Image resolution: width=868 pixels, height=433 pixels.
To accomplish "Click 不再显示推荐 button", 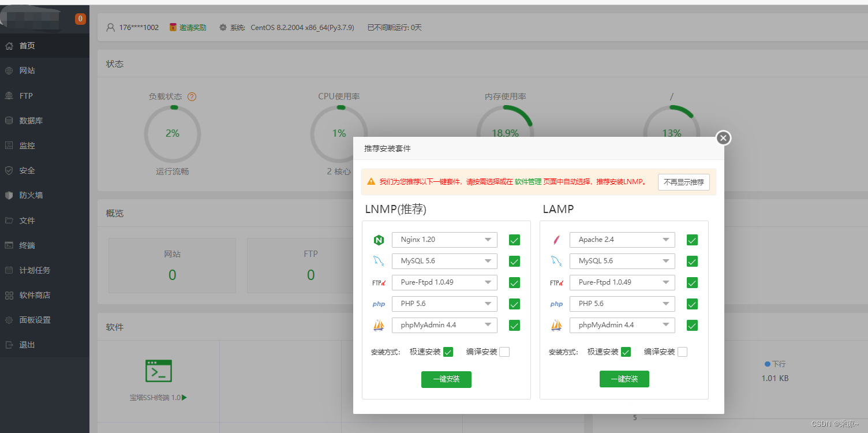I will coord(684,182).
